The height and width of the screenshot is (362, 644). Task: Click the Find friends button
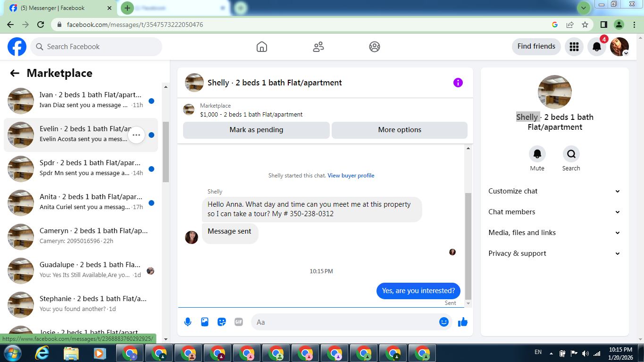click(536, 46)
